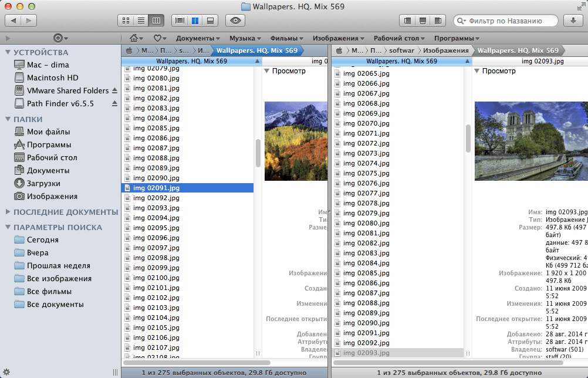Eject VMware Shared Folders volume

pos(115,90)
